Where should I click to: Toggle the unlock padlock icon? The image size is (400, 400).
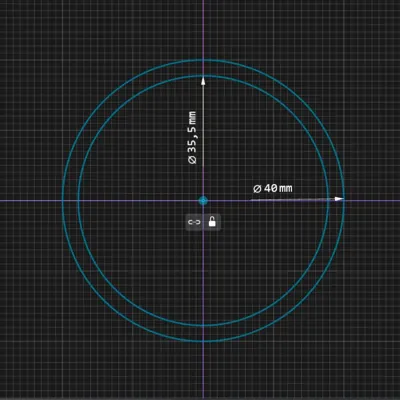pos(212,221)
